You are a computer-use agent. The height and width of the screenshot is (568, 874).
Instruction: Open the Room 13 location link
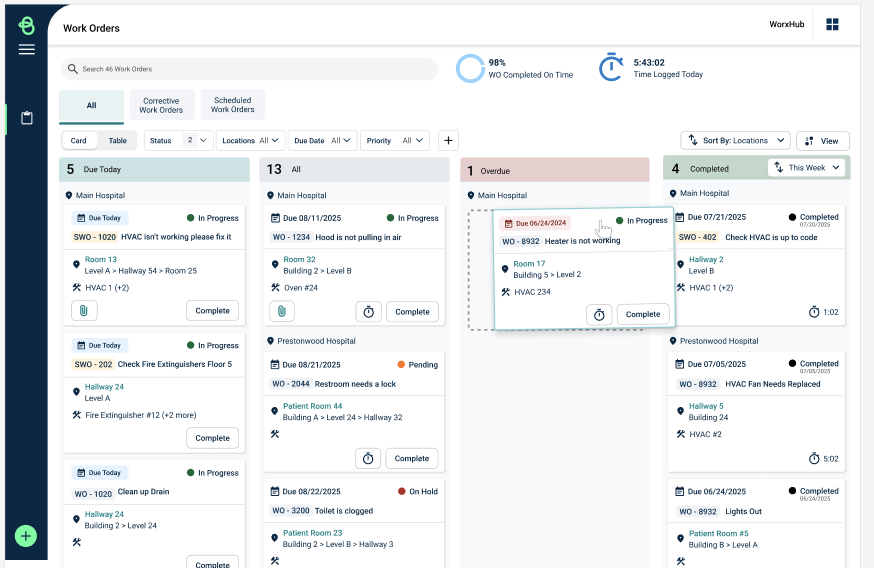(100, 259)
